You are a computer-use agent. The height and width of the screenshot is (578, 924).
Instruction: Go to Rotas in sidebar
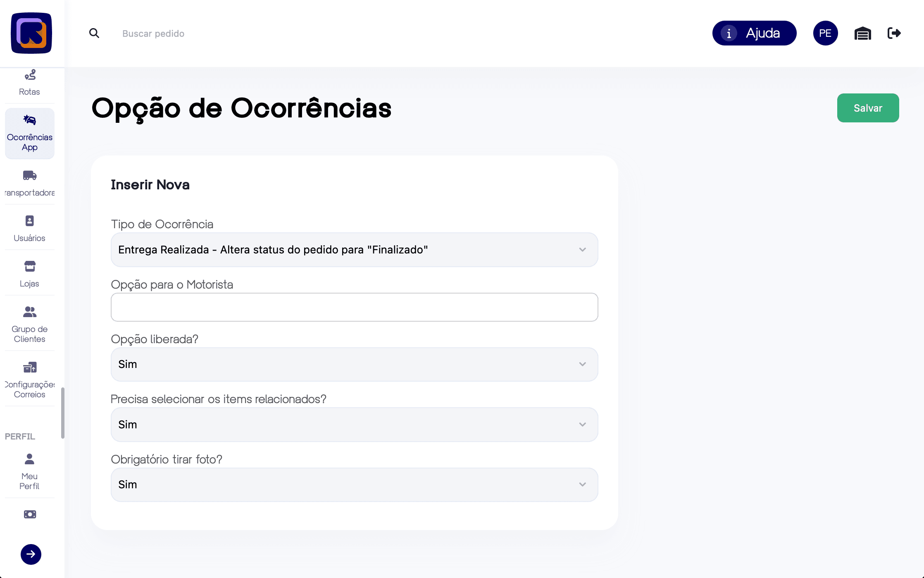pyautogui.click(x=29, y=82)
